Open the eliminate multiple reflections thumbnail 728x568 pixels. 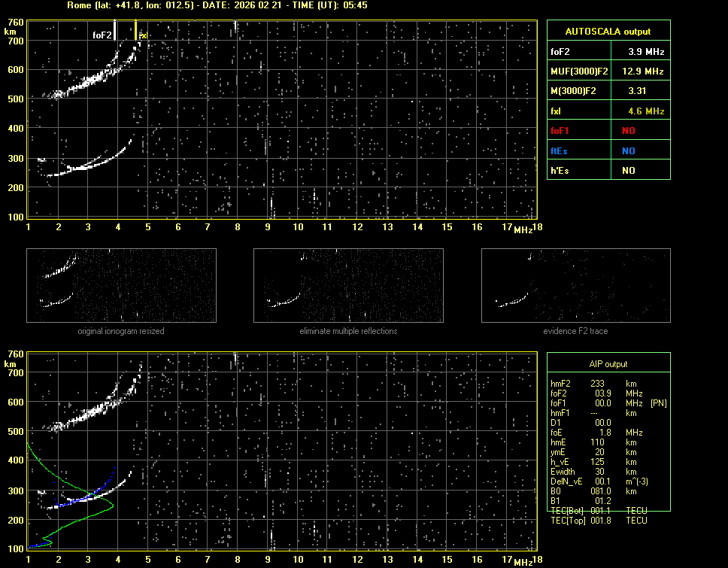click(x=348, y=285)
